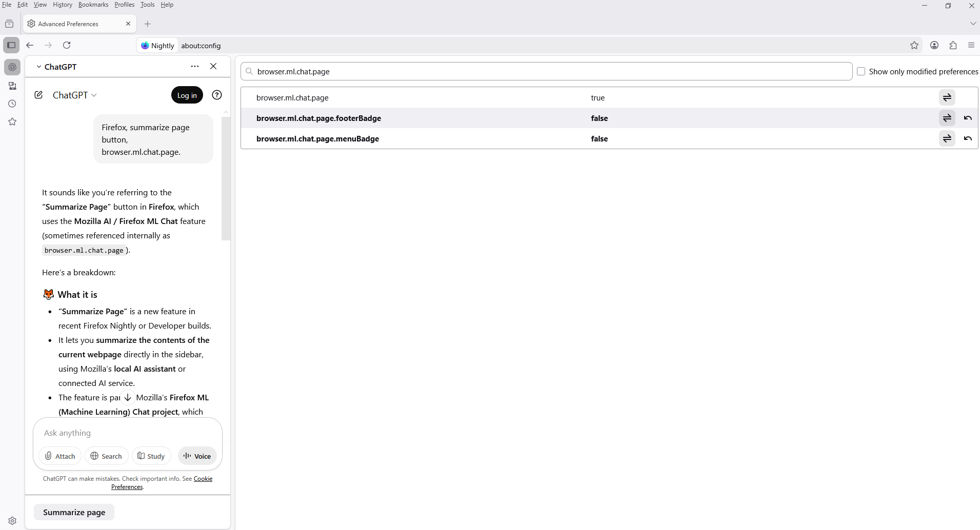
Task: Click the Search button in the chat box
Action: [106, 456]
